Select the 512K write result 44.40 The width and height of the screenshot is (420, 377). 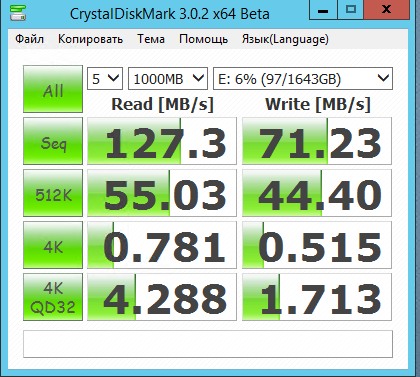pyautogui.click(x=317, y=193)
